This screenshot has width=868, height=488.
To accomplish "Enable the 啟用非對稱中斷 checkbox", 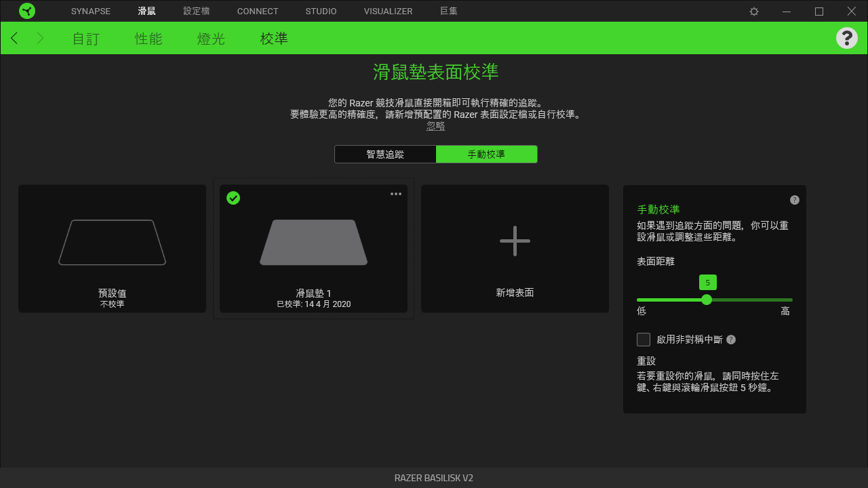I will tap(644, 340).
